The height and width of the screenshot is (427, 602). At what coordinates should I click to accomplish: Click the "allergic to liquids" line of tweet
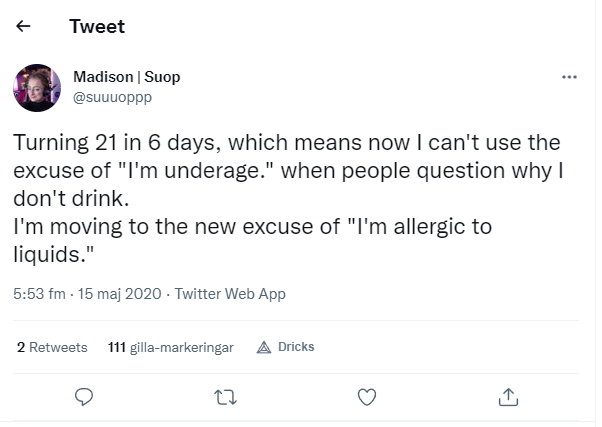[x=253, y=240]
